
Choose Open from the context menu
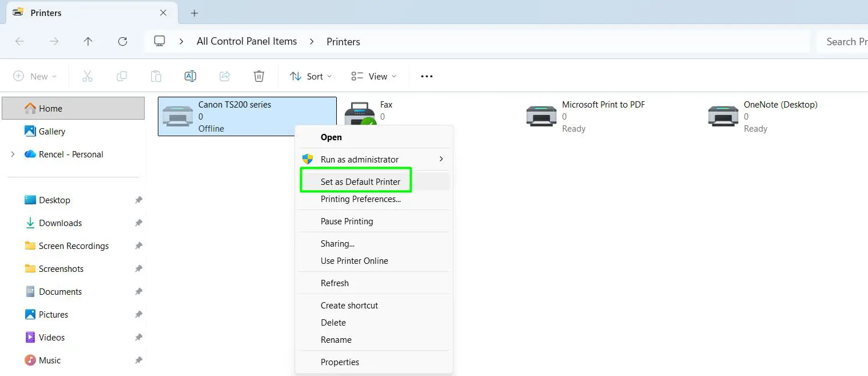tap(374, 137)
